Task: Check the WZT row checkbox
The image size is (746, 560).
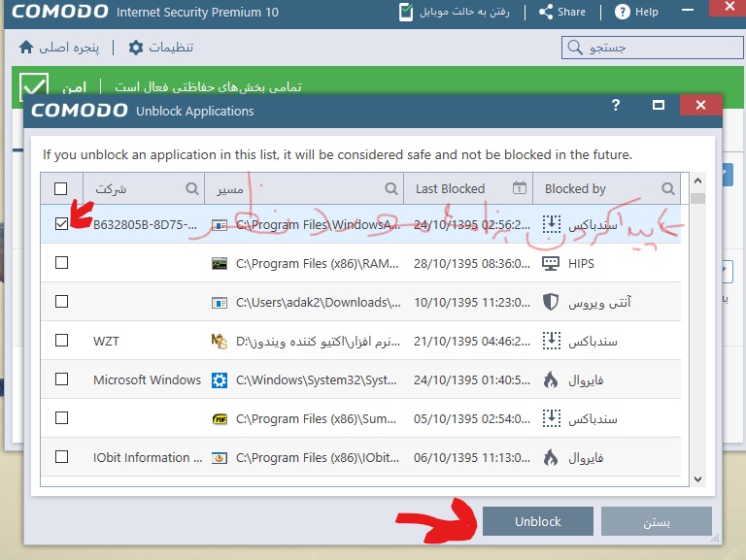Action: tap(61, 341)
